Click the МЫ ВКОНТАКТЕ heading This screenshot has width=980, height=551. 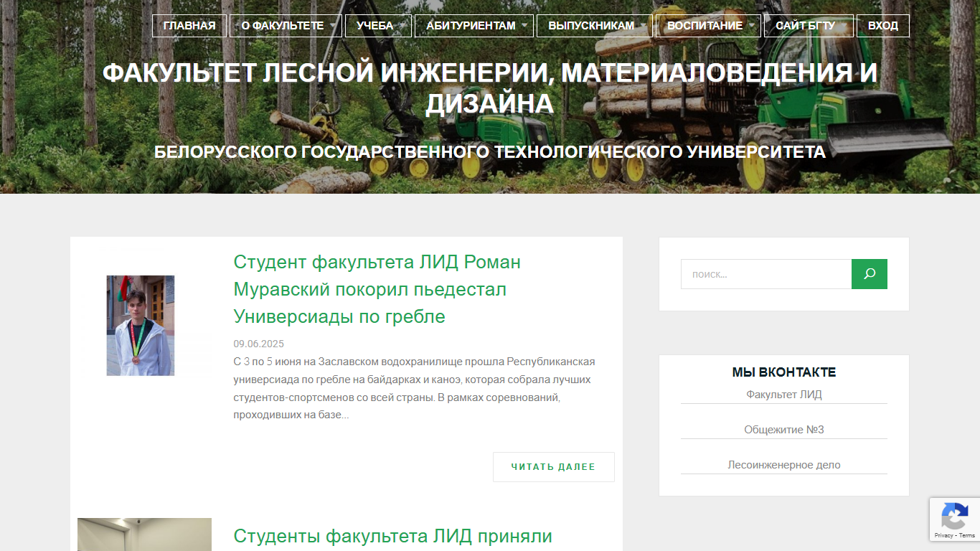[x=784, y=372]
